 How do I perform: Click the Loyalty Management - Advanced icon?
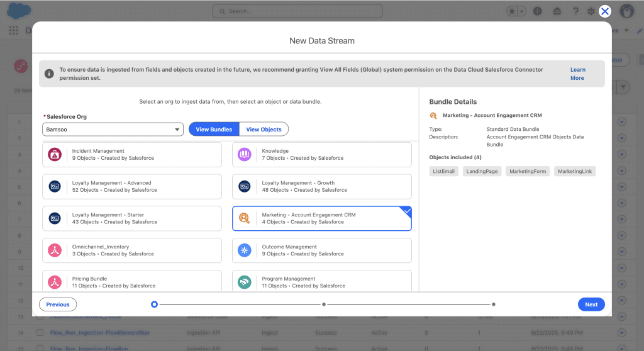(x=55, y=187)
